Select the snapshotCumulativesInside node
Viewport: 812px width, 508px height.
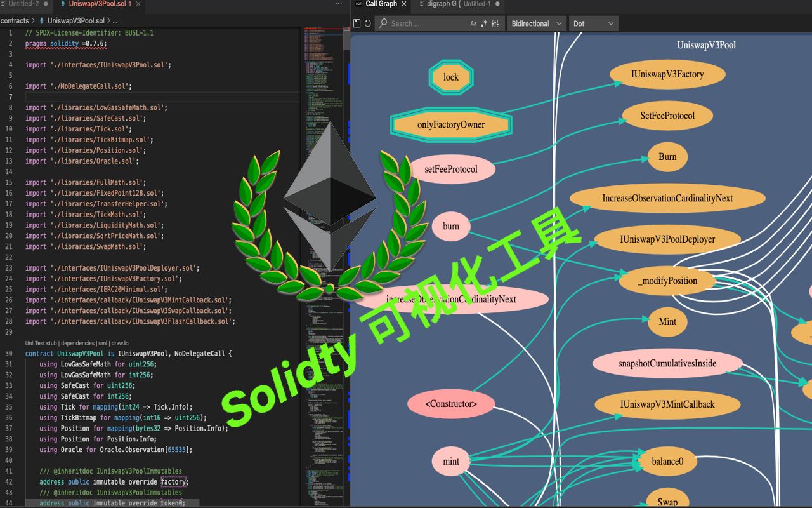[x=667, y=363]
